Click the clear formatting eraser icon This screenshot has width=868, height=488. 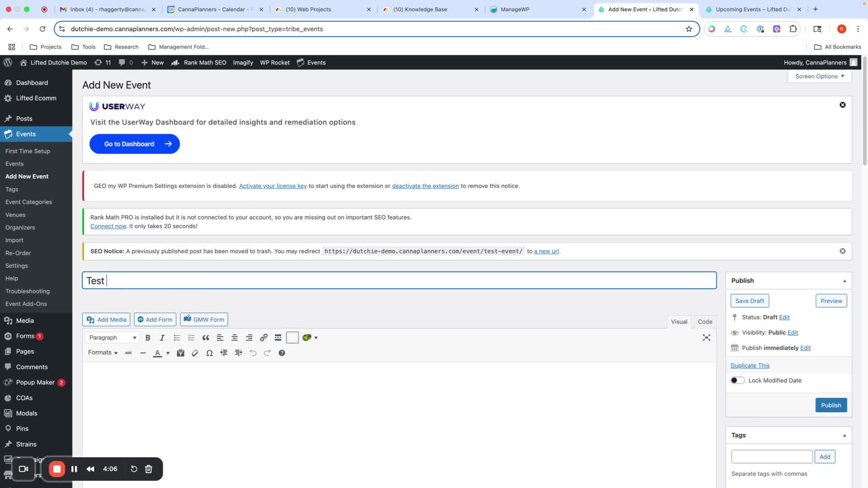point(195,353)
